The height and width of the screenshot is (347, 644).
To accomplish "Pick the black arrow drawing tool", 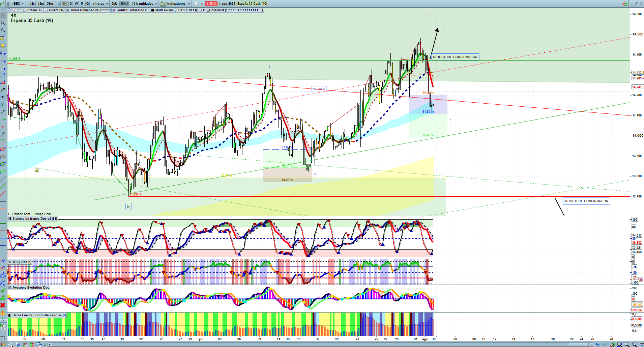I will [x=3, y=90].
